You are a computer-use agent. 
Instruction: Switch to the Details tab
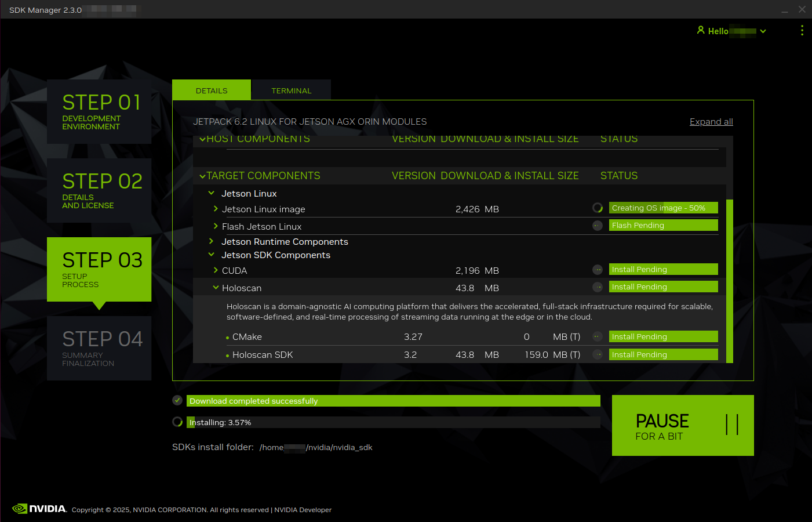212,90
